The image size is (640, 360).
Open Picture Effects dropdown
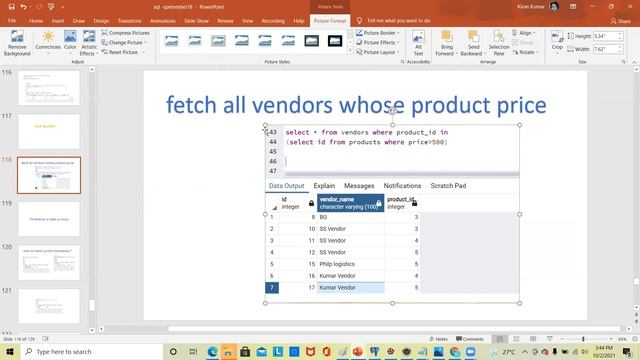(378, 42)
